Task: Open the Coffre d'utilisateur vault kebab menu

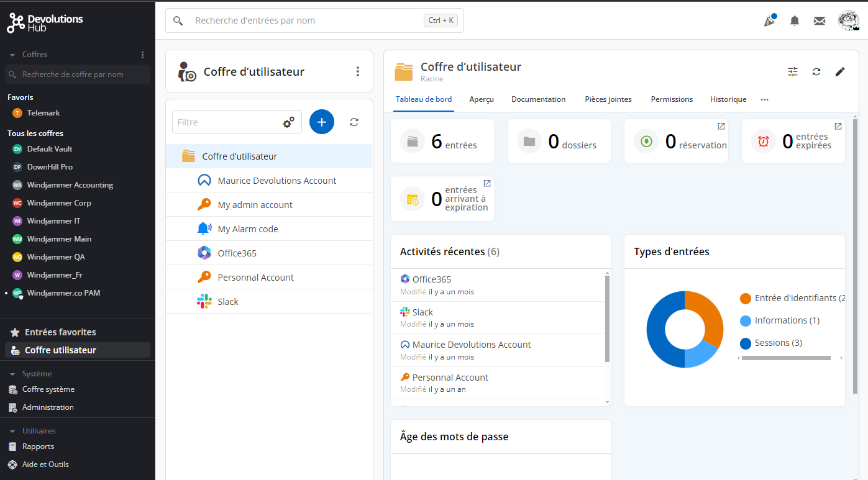Action: (x=357, y=71)
